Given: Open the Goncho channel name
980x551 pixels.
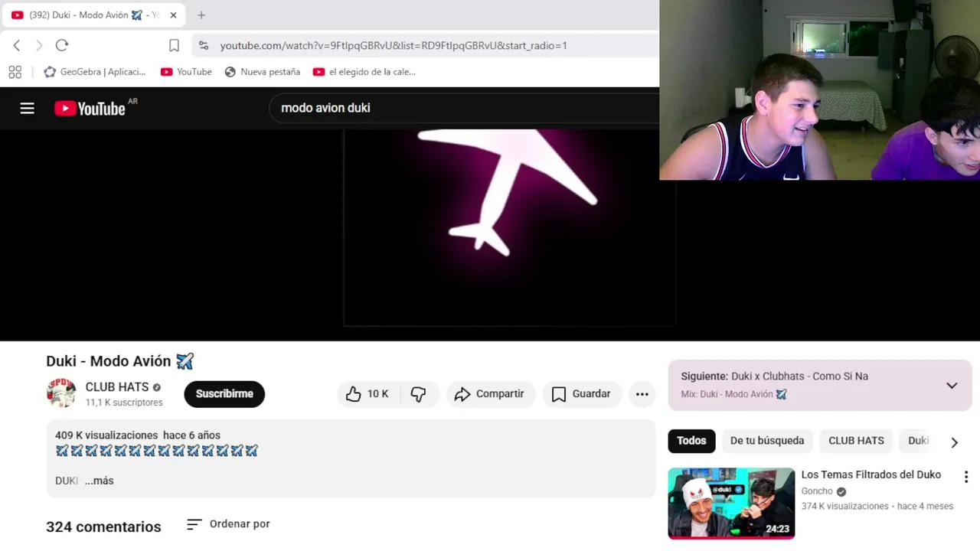Looking at the screenshot, I should point(817,491).
